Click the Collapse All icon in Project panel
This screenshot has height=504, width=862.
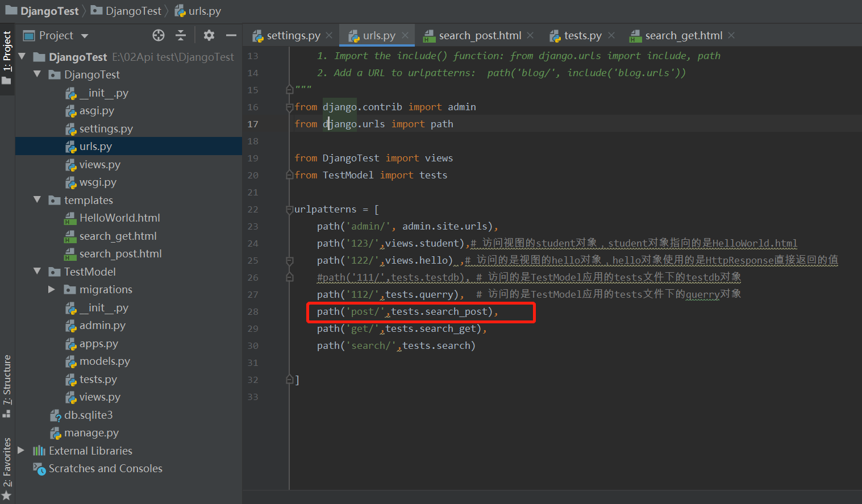[x=181, y=35]
